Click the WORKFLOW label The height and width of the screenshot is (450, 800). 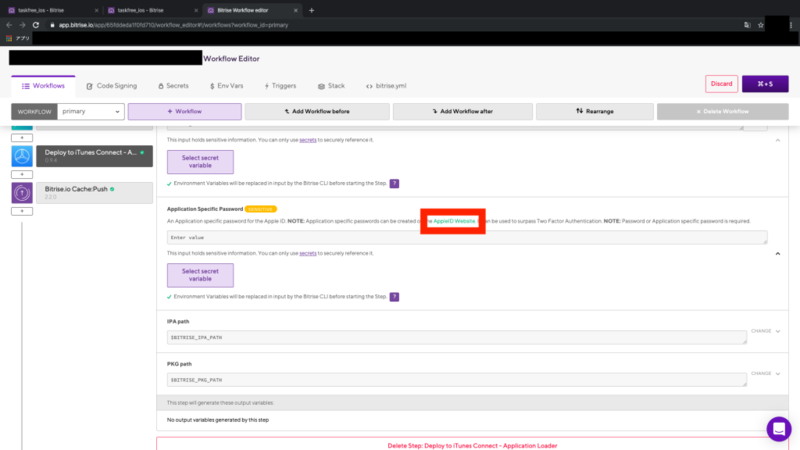point(34,111)
